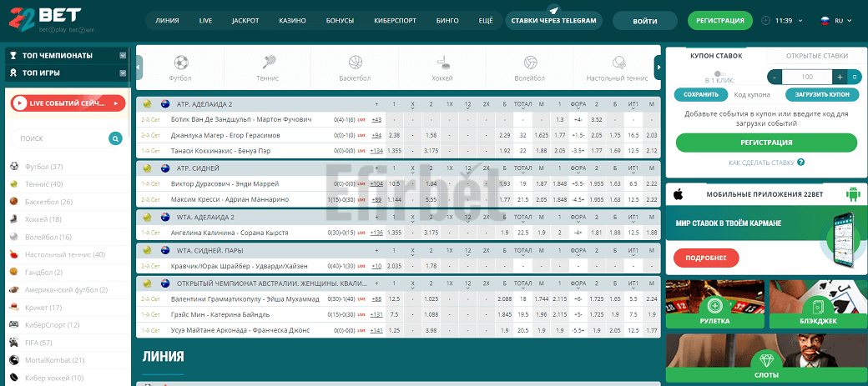
Task: Click the Сохранить coupon button
Action: tap(701, 94)
